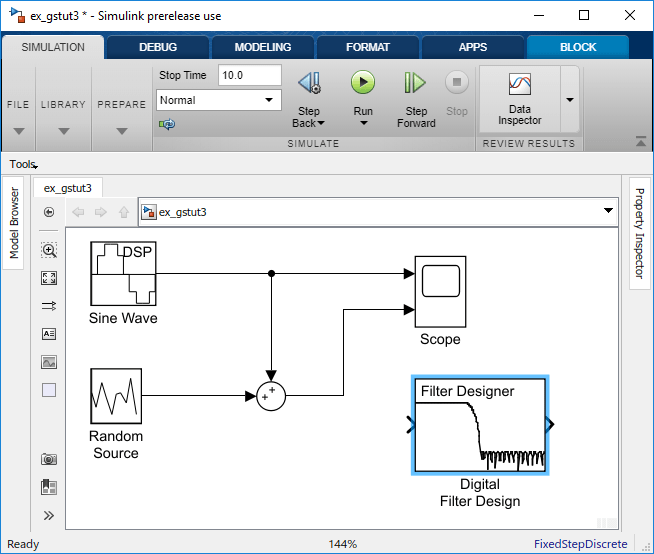654x554 pixels.
Task: Click the model icon in breadcrumb bar
Action: click(x=149, y=212)
